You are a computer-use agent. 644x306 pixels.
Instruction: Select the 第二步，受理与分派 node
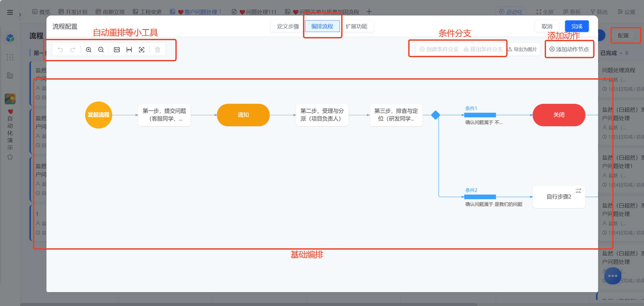pos(322,115)
